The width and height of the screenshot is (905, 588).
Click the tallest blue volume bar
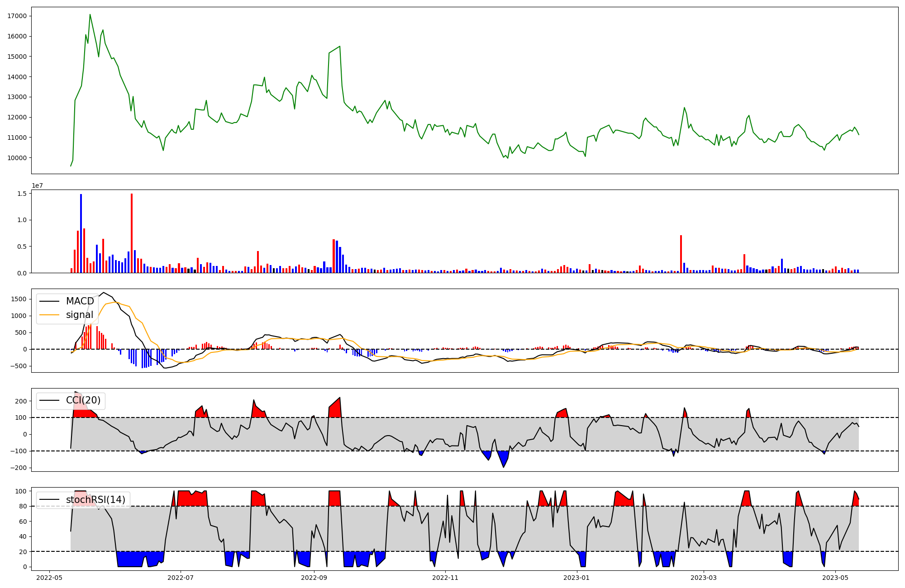point(81,233)
